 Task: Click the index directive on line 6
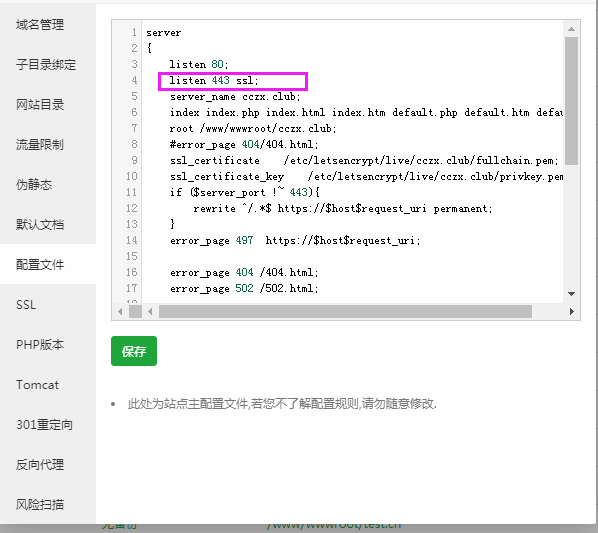tap(366, 112)
